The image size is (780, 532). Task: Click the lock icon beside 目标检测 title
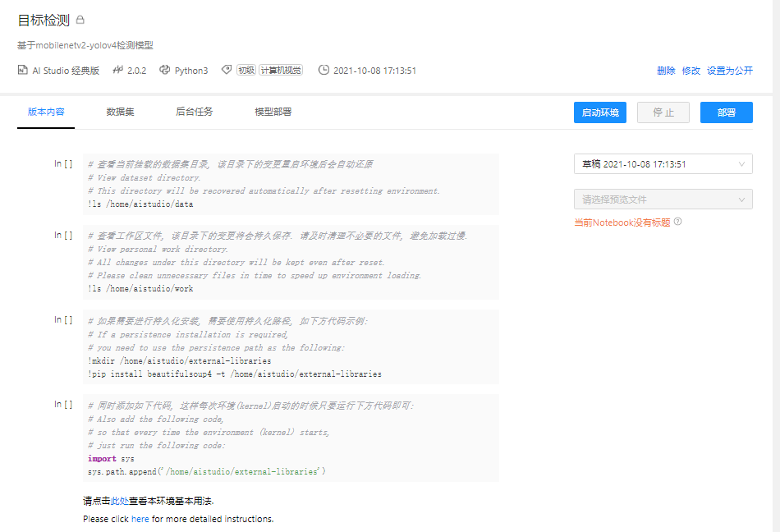[x=80, y=19]
